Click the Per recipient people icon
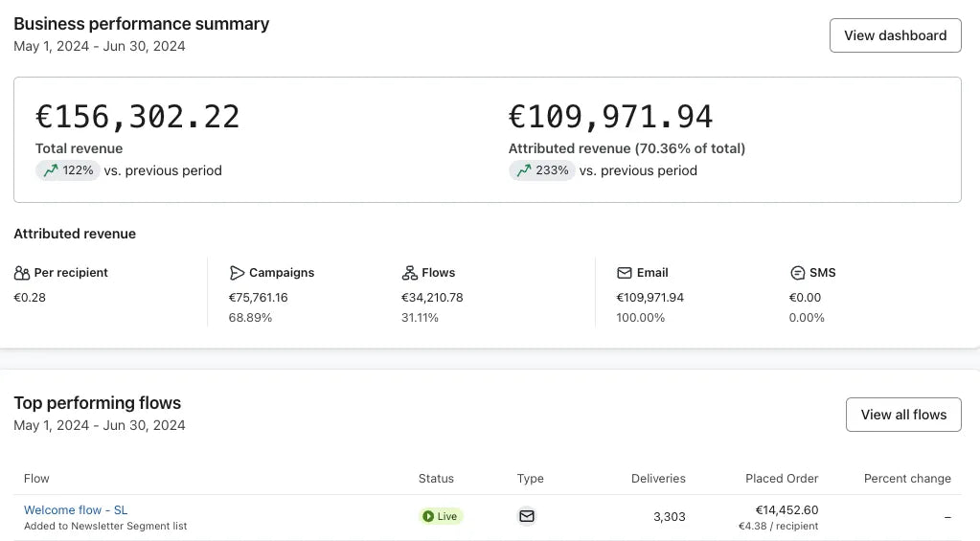 22,273
